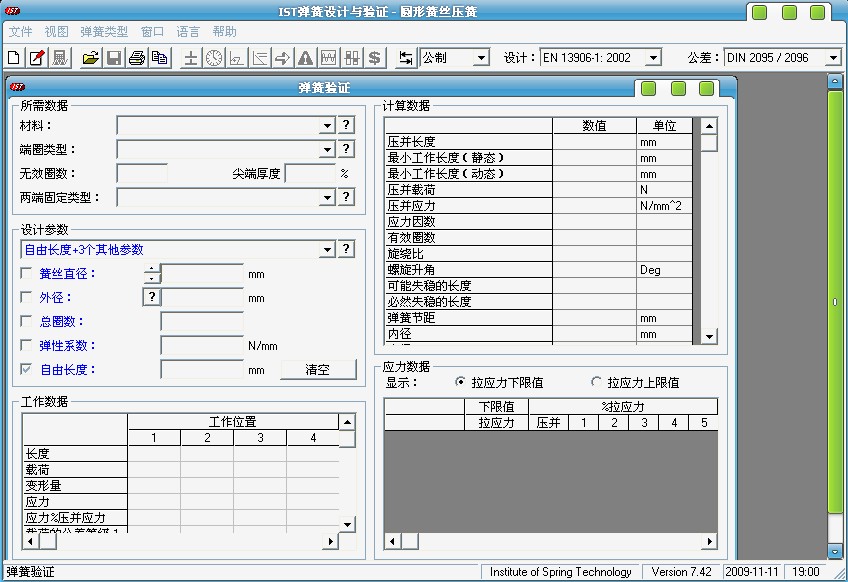Open the 端圈类型 dropdown
Image resolution: width=848 pixels, height=582 pixels.
pyautogui.click(x=327, y=150)
